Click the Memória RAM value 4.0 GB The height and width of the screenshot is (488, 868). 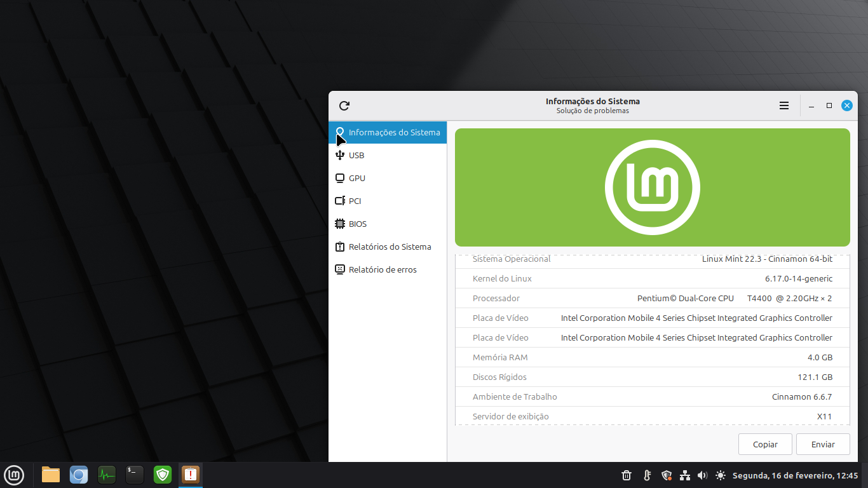pos(820,357)
